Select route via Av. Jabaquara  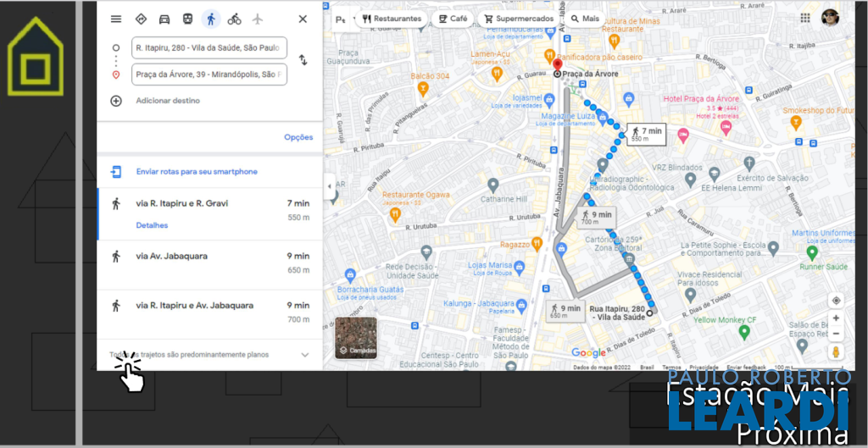(210, 263)
